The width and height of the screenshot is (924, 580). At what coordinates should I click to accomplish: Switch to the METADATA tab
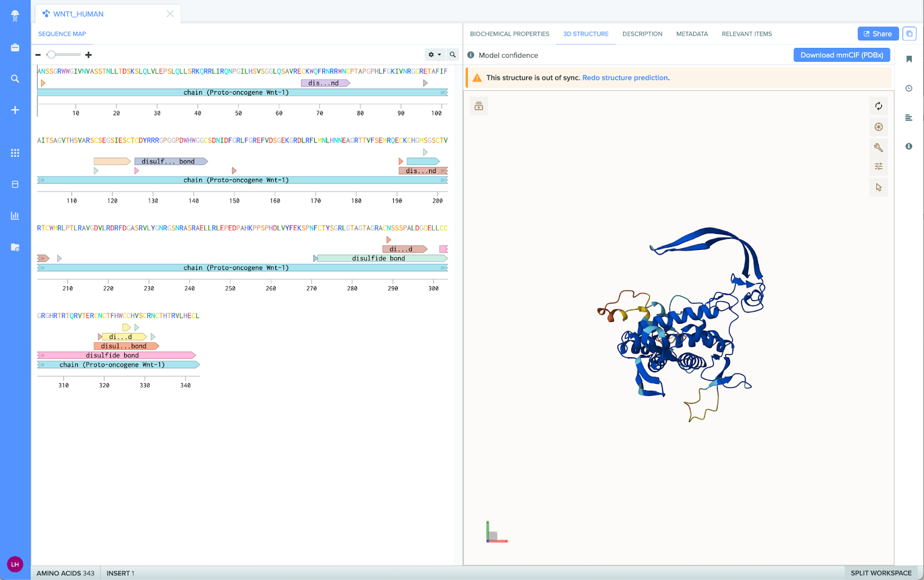pyautogui.click(x=692, y=33)
